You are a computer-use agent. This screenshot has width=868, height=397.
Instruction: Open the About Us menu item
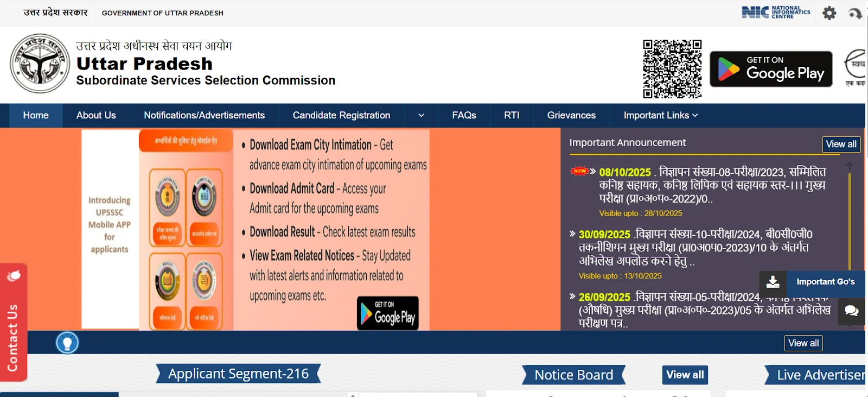click(x=96, y=116)
